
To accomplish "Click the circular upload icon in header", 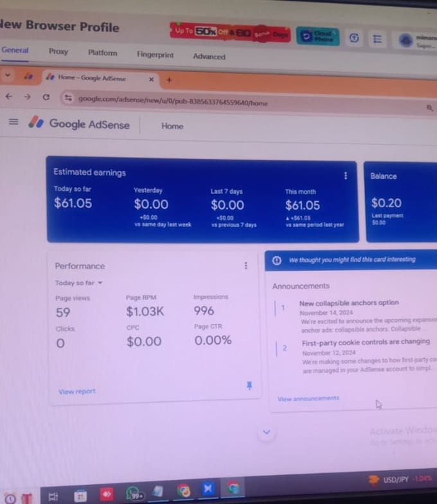I will [x=354, y=38].
